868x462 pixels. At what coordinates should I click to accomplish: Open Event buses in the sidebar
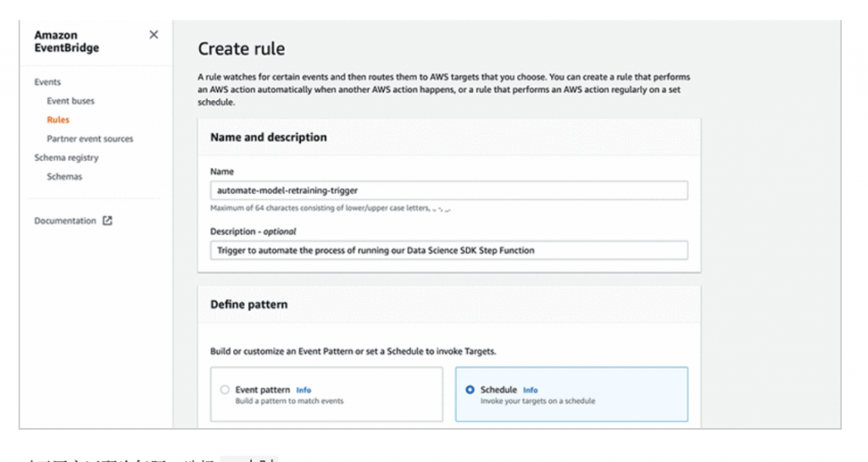point(70,101)
